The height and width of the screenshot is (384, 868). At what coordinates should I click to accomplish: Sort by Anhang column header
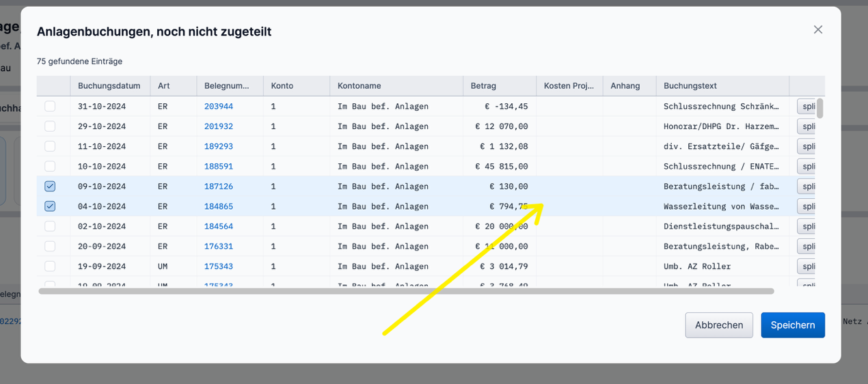629,86
